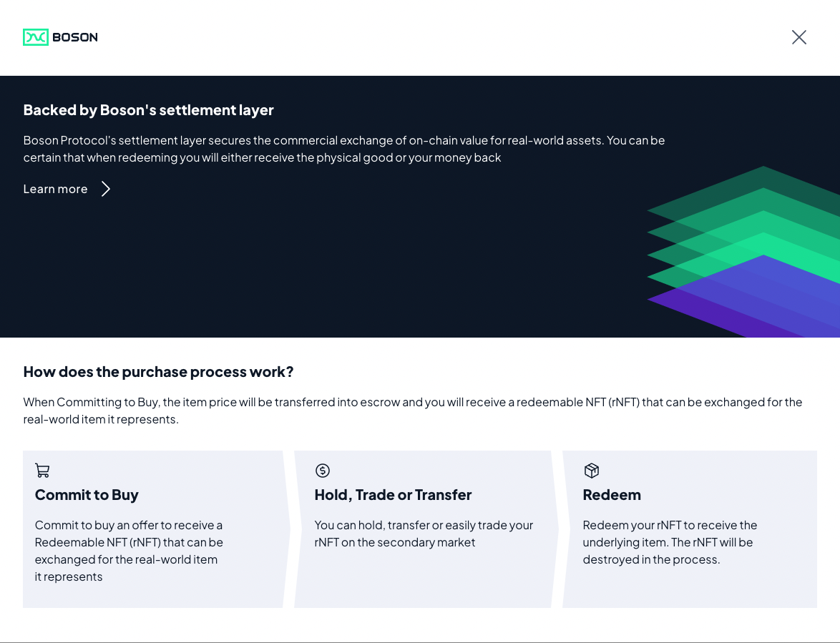Click the dollar coin icon
This screenshot has height=643, width=840.
tap(323, 471)
